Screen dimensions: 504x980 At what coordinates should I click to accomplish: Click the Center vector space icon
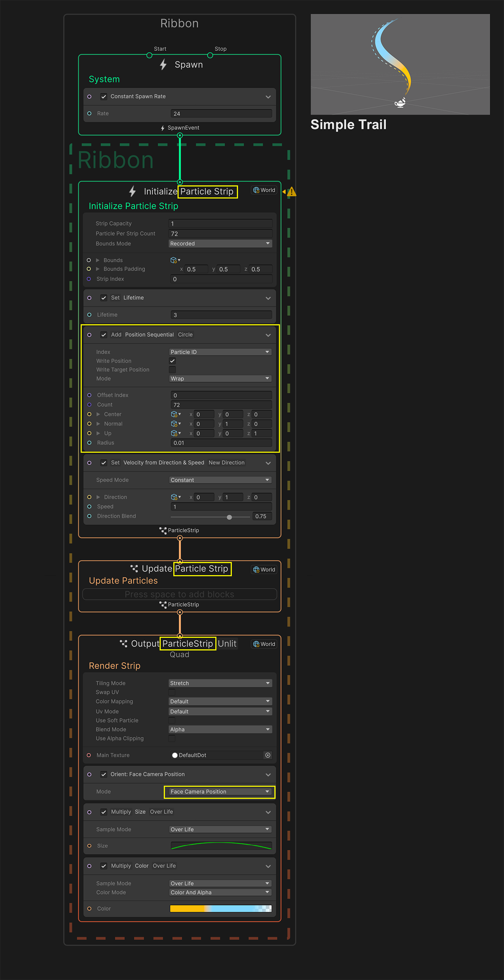[x=175, y=414]
